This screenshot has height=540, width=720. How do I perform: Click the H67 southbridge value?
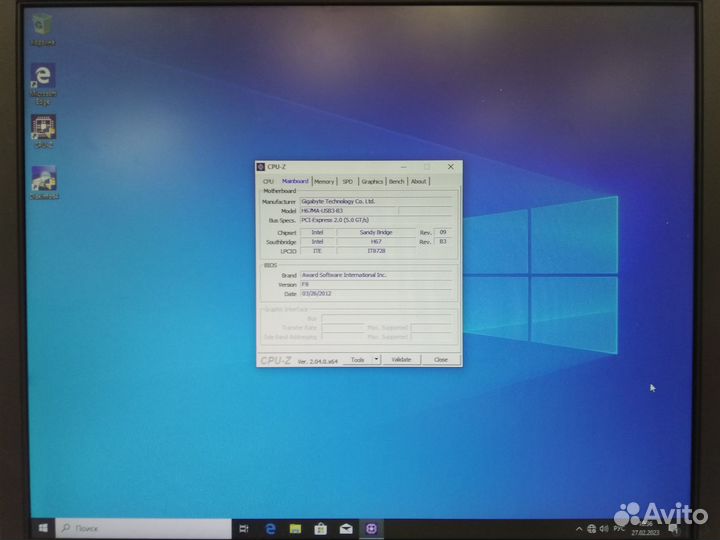pos(376,242)
